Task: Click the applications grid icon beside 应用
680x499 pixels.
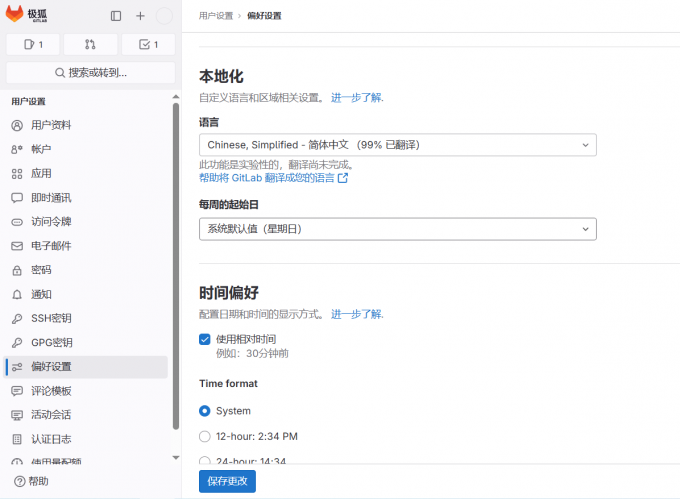Action: coord(17,174)
